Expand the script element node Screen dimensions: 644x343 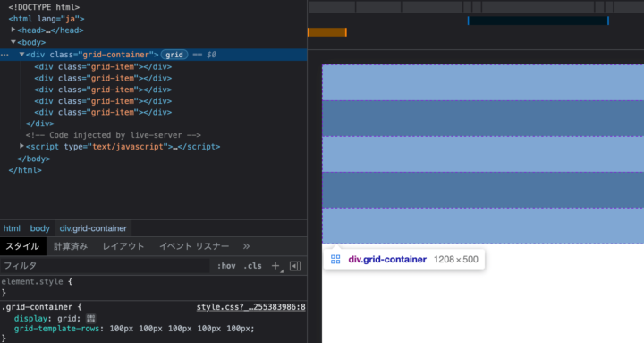click(21, 146)
